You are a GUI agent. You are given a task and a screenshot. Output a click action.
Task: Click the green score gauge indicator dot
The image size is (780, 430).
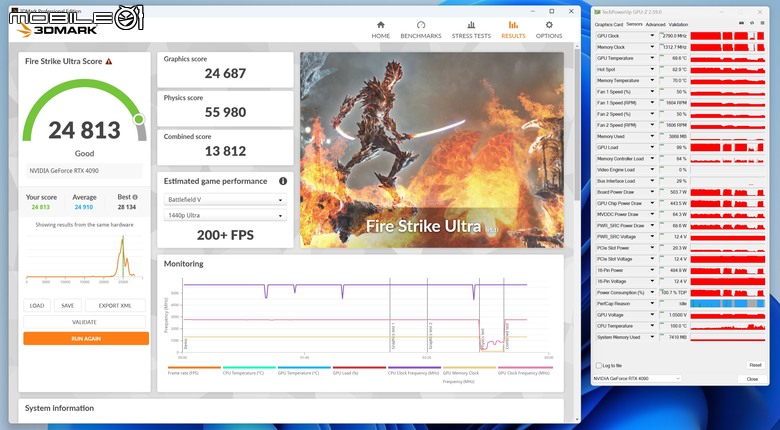(139, 119)
